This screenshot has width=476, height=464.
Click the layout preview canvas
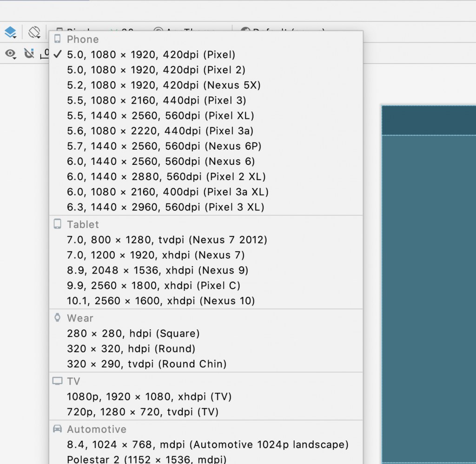[429, 284]
